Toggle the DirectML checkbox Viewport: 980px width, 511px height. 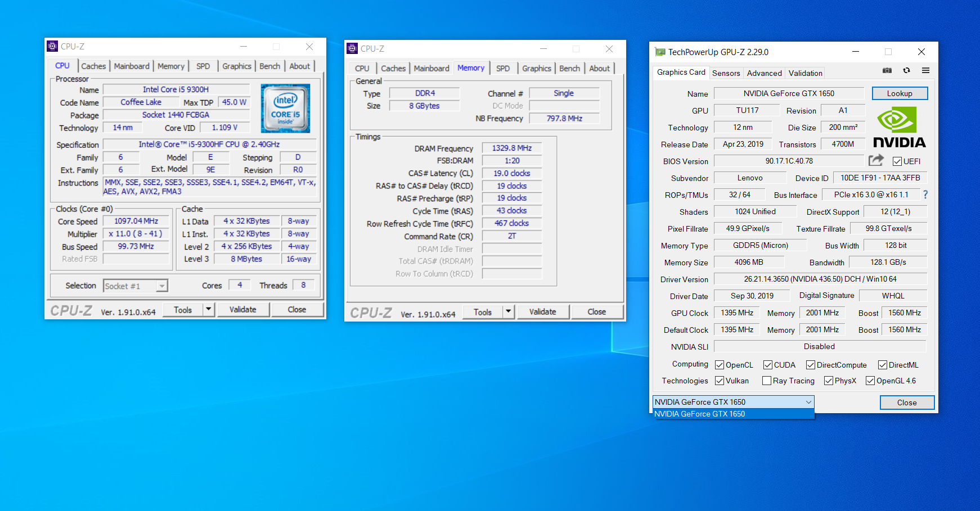(x=883, y=365)
